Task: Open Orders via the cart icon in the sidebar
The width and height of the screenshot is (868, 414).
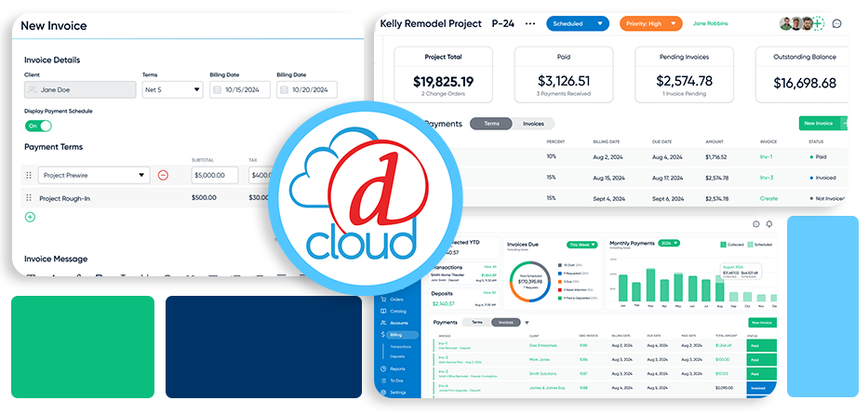Action: tap(383, 300)
